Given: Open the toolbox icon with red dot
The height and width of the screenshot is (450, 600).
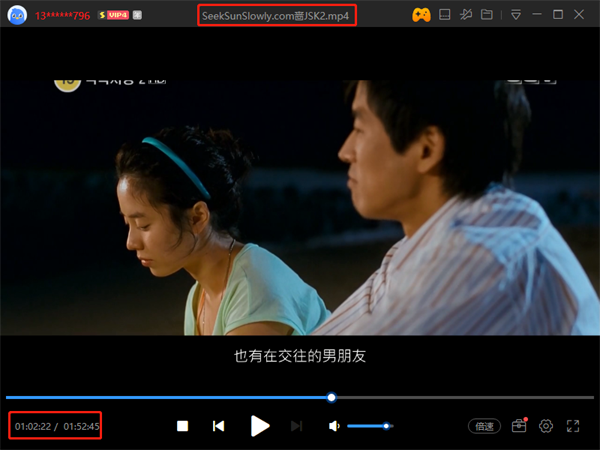Looking at the screenshot, I should [518, 426].
